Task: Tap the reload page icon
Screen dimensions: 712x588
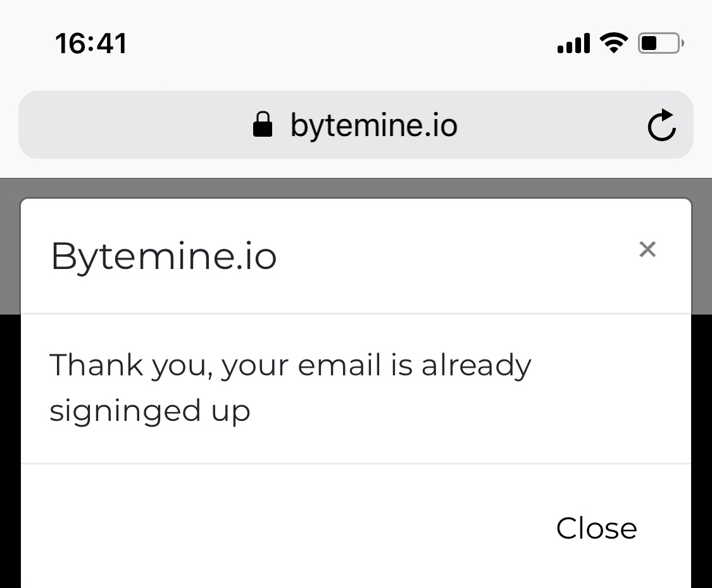Action: 661,125
